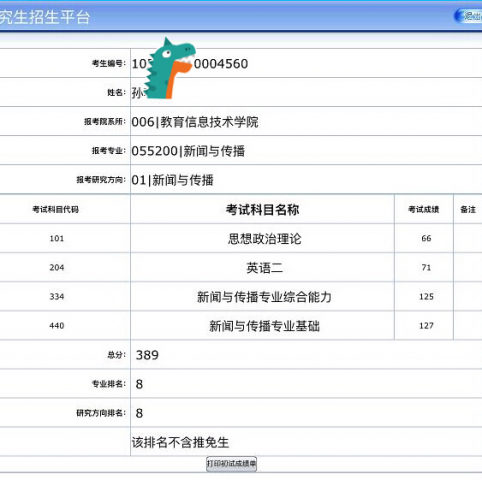Viewport: 482px width, 480px height.
Task: Click the 考试科目代码 column header
Action: [x=56, y=209]
